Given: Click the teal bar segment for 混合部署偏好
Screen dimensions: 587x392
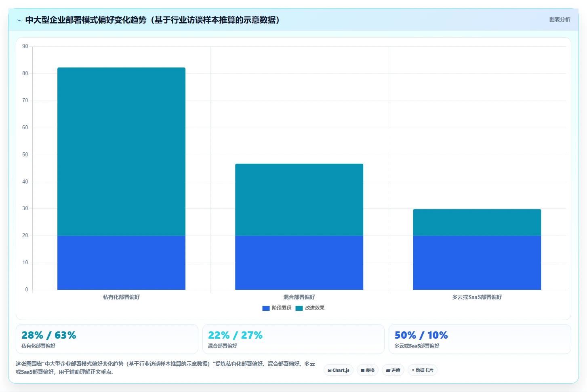Looking at the screenshot, I should 299,200.
